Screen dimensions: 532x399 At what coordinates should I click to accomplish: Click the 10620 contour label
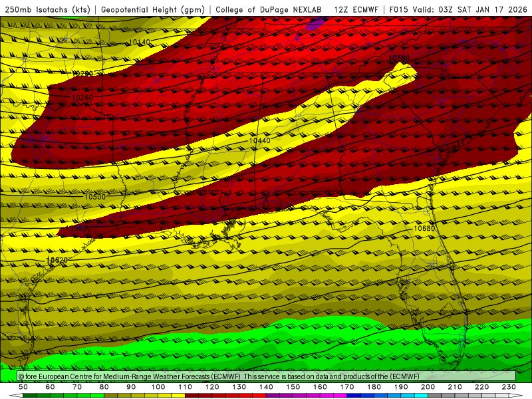pos(57,260)
